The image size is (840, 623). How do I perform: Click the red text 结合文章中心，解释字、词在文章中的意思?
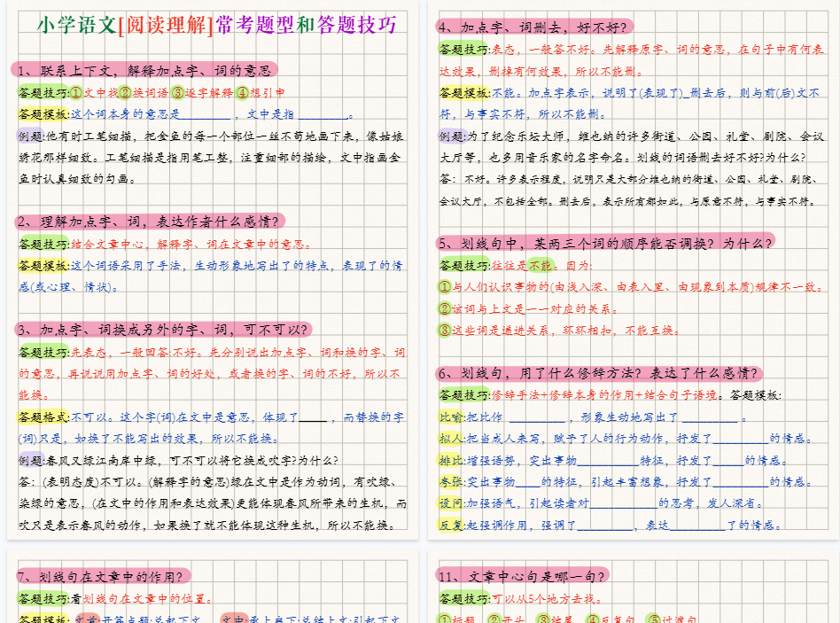(191, 244)
